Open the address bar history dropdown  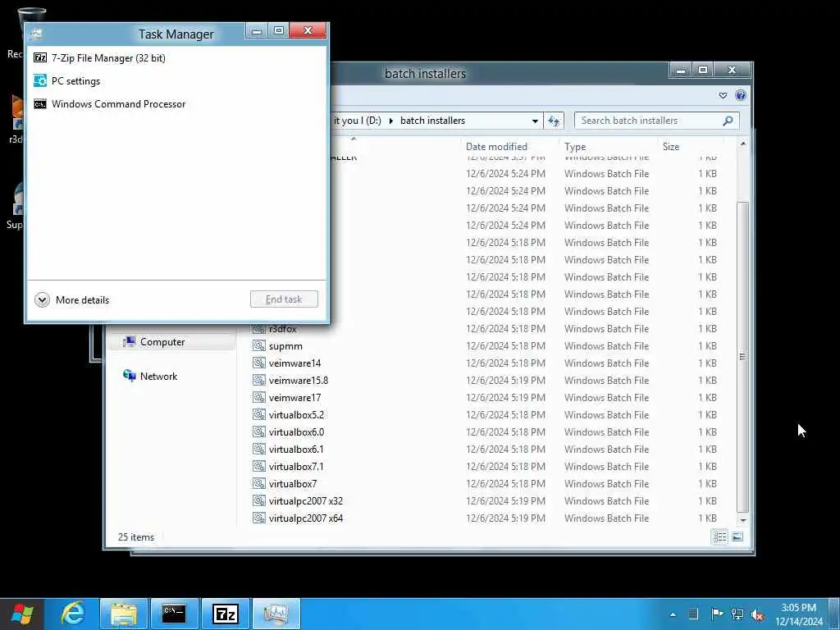tap(535, 121)
